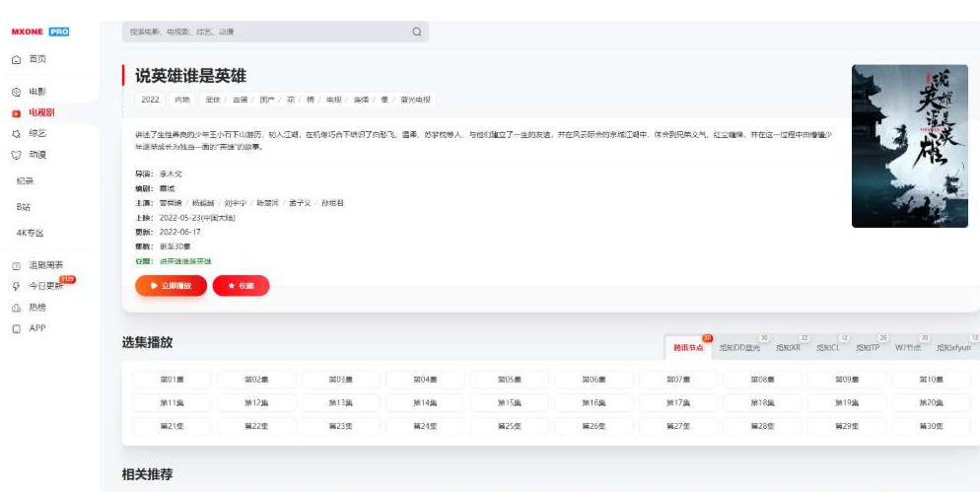This screenshot has width=980, height=492.
Task: Open 纪录 documentary sidebar link
Action: (x=25, y=181)
